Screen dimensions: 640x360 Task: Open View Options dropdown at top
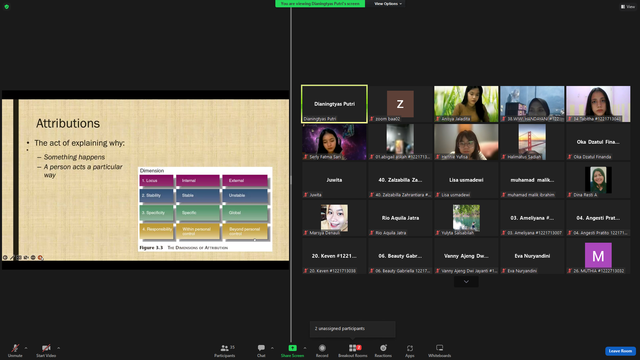pyautogui.click(x=388, y=4)
